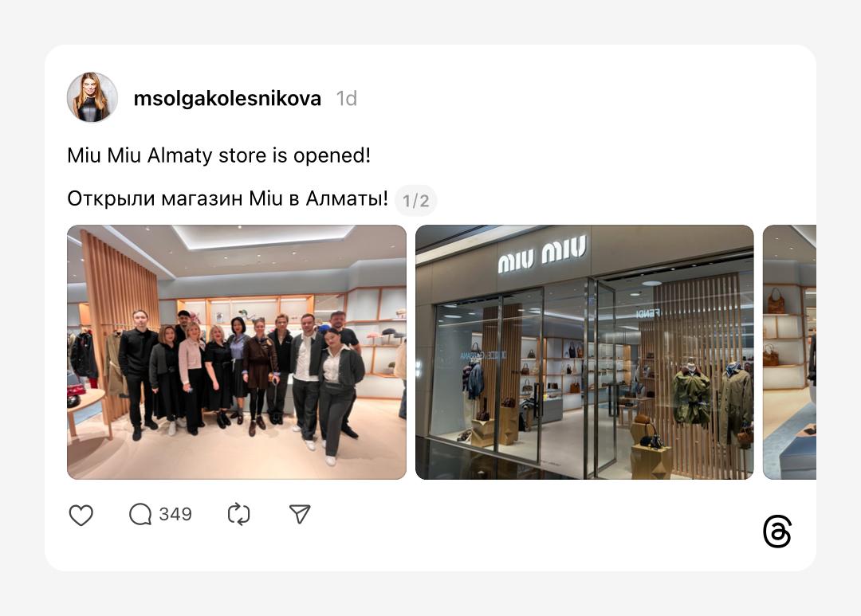
Task: Repost using the circular arrows icon
Action: tap(239, 515)
